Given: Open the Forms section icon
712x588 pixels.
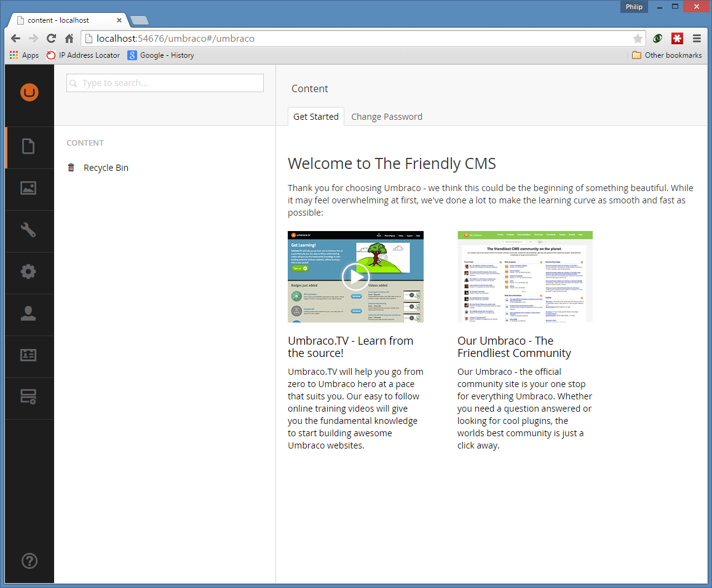Looking at the screenshot, I should [x=28, y=397].
